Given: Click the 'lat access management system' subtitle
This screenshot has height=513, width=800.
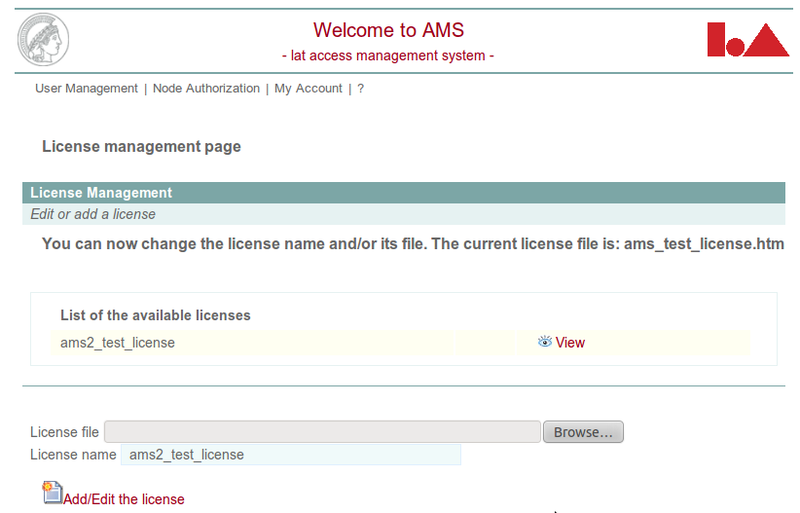Looking at the screenshot, I should (388, 55).
